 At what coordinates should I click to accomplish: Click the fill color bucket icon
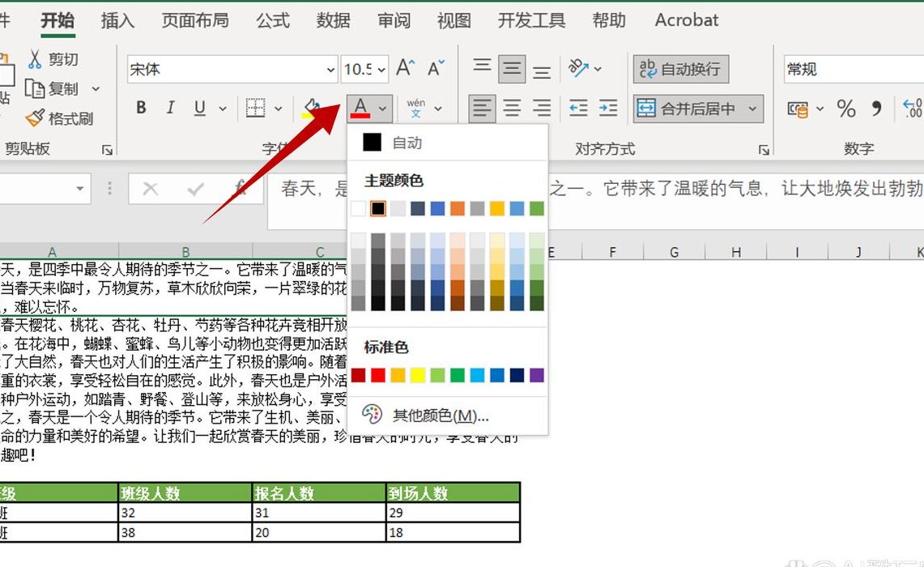[x=311, y=108]
